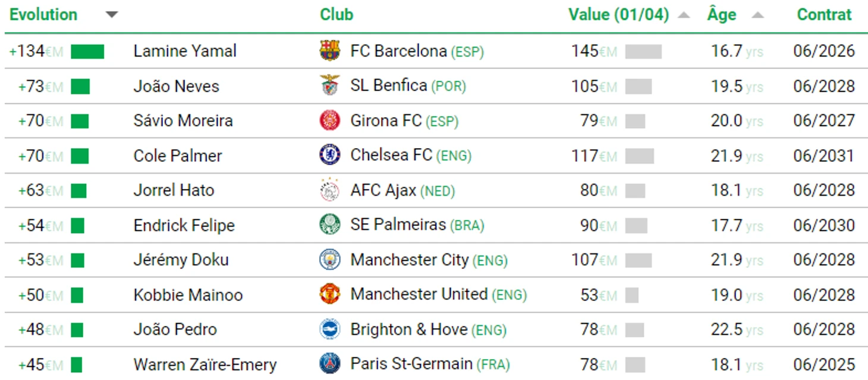
Task: Click the Girona FC club crest
Action: tap(329, 121)
